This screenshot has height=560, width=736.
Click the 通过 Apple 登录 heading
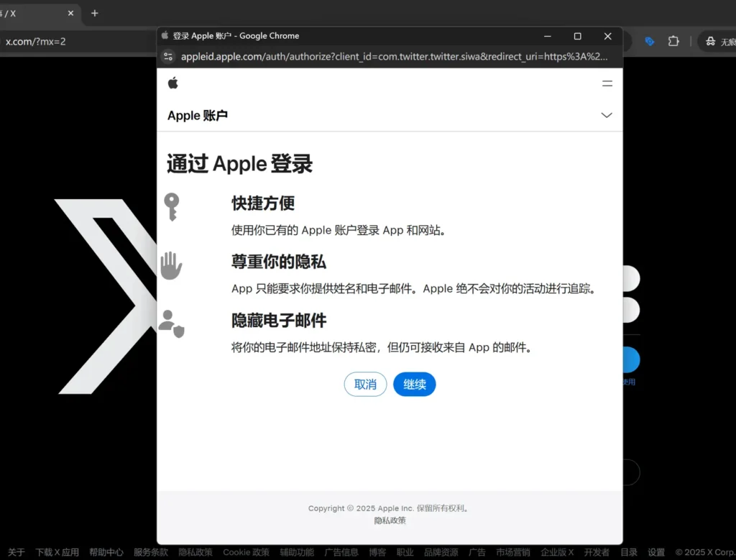pyautogui.click(x=239, y=164)
